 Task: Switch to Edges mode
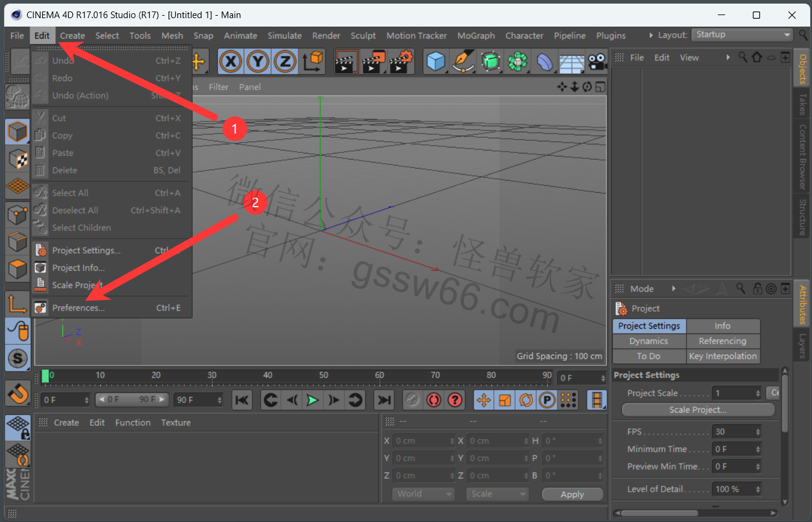(18, 242)
